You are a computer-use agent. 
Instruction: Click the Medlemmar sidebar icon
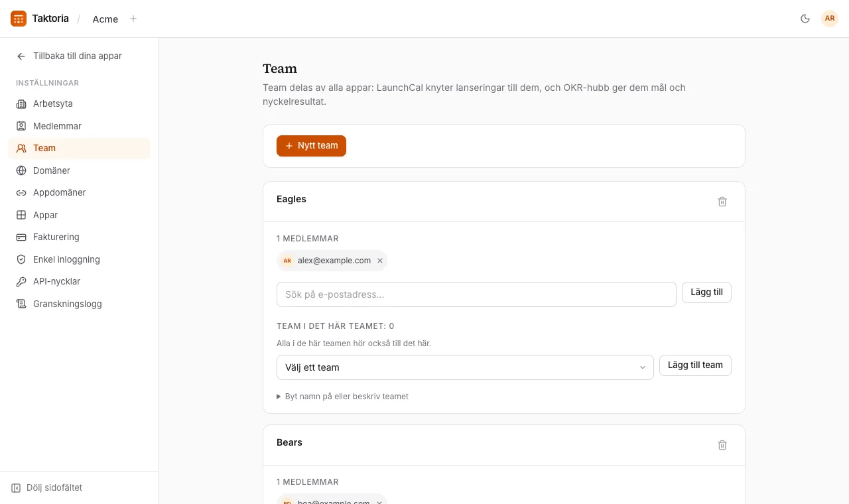(x=21, y=126)
